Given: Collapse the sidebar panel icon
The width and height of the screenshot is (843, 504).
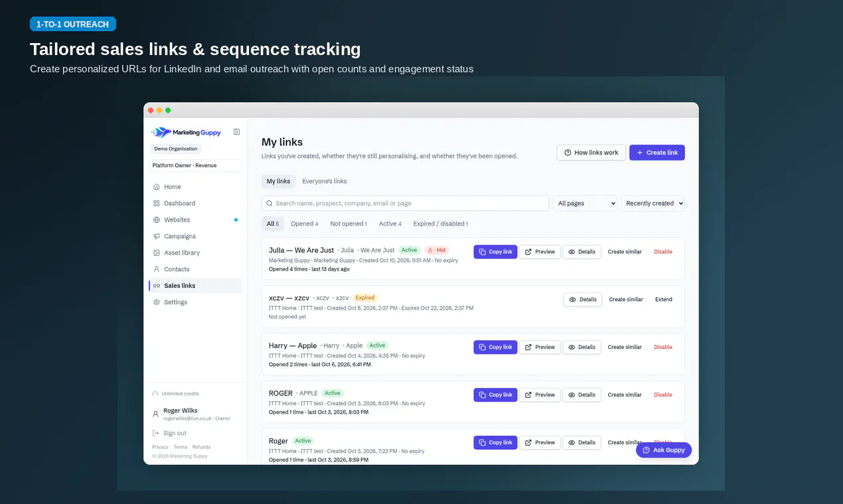Looking at the screenshot, I should pyautogui.click(x=237, y=132).
